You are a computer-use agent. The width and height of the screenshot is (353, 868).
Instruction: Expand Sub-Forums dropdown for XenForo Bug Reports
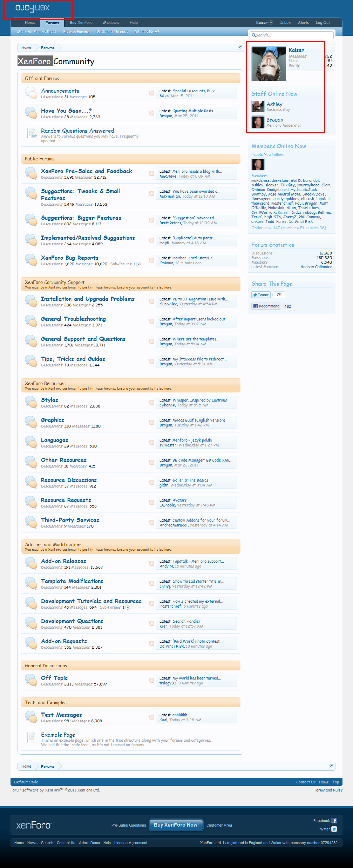click(138, 264)
